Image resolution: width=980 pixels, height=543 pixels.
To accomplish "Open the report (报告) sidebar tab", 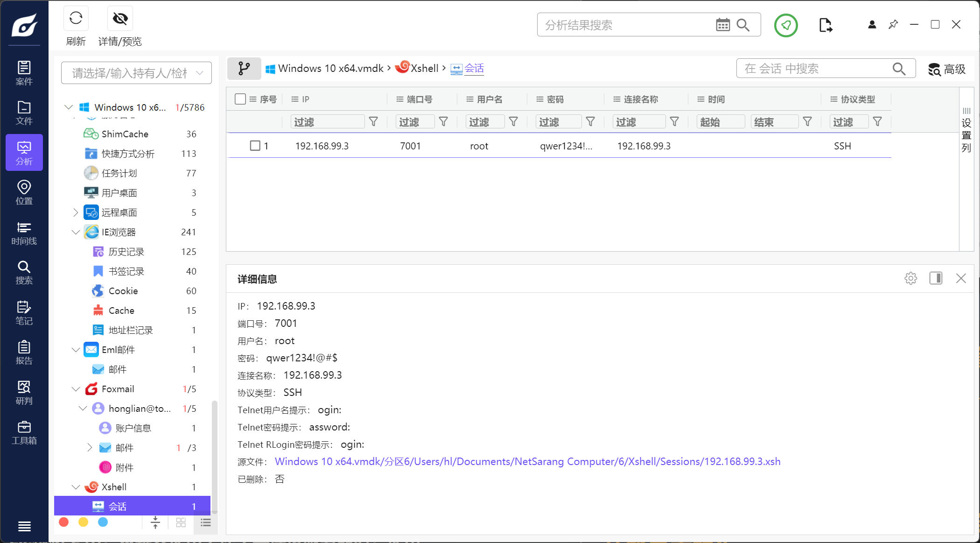I will click(24, 353).
